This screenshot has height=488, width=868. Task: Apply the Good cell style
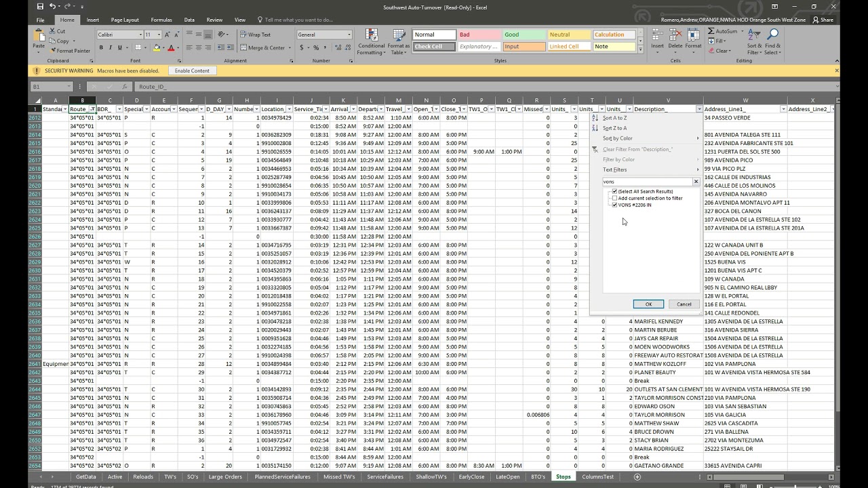click(x=524, y=35)
